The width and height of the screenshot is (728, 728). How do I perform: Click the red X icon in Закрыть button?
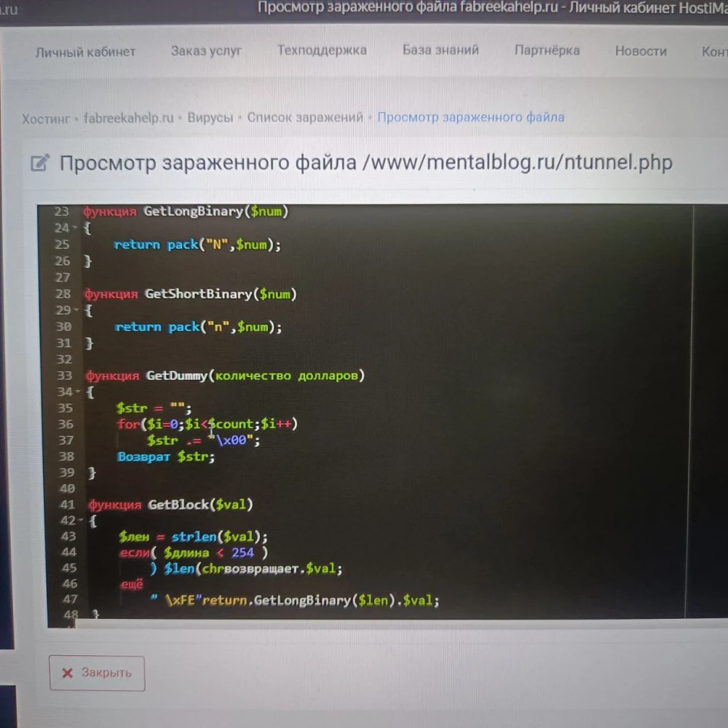(67, 673)
